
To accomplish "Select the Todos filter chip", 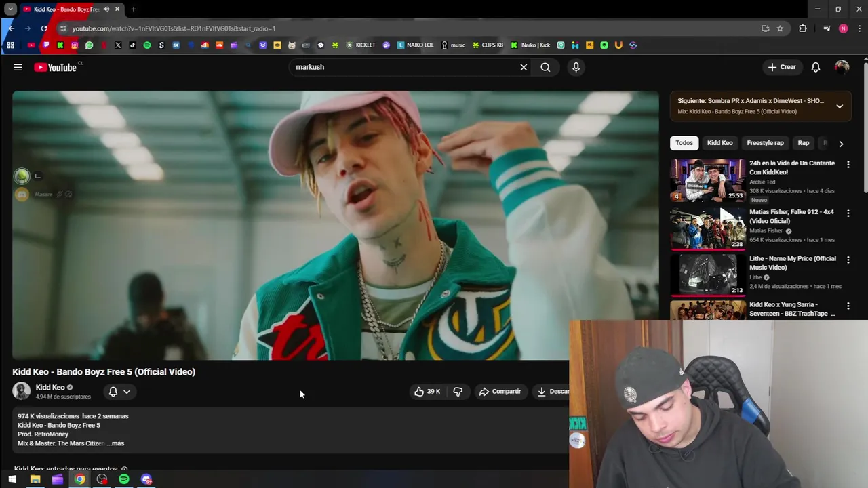I will point(684,143).
